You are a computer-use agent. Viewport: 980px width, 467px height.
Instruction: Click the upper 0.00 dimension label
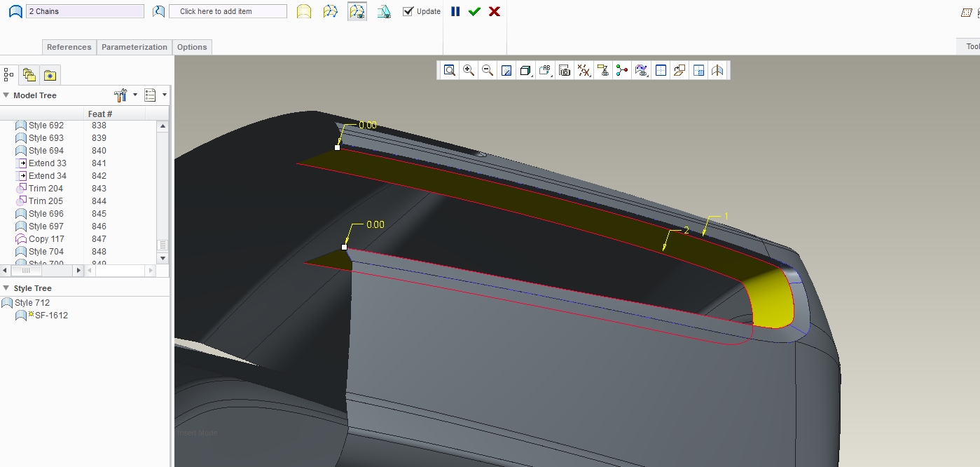[368, 126]
